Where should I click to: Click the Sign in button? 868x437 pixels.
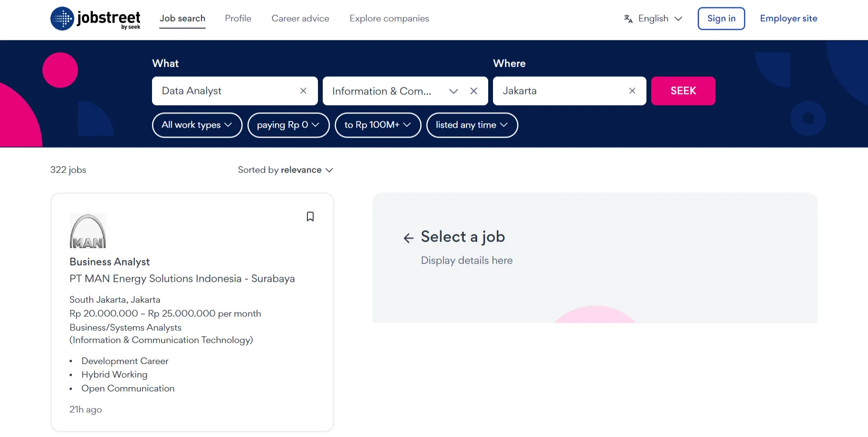[721, 19]
